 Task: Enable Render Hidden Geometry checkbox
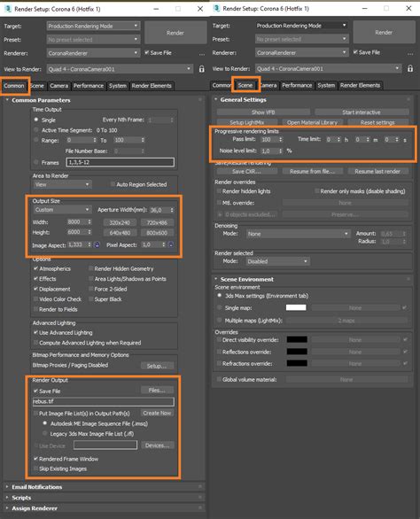point(90,268)
